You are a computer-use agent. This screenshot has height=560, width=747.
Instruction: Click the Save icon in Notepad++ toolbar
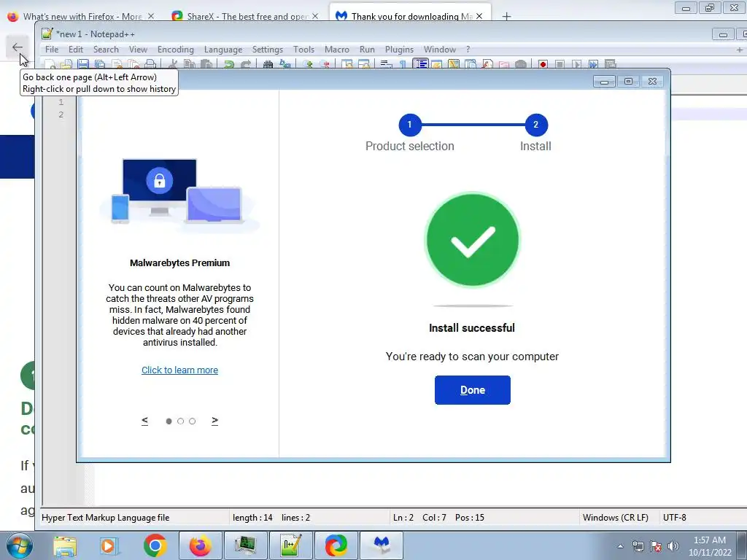click(x=83, y=64)
